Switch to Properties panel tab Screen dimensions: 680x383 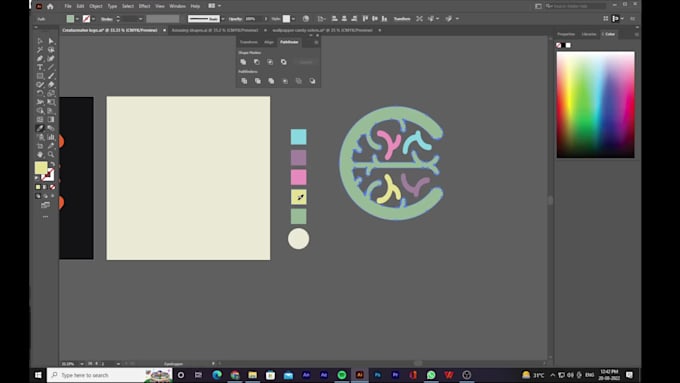(566, 34)
